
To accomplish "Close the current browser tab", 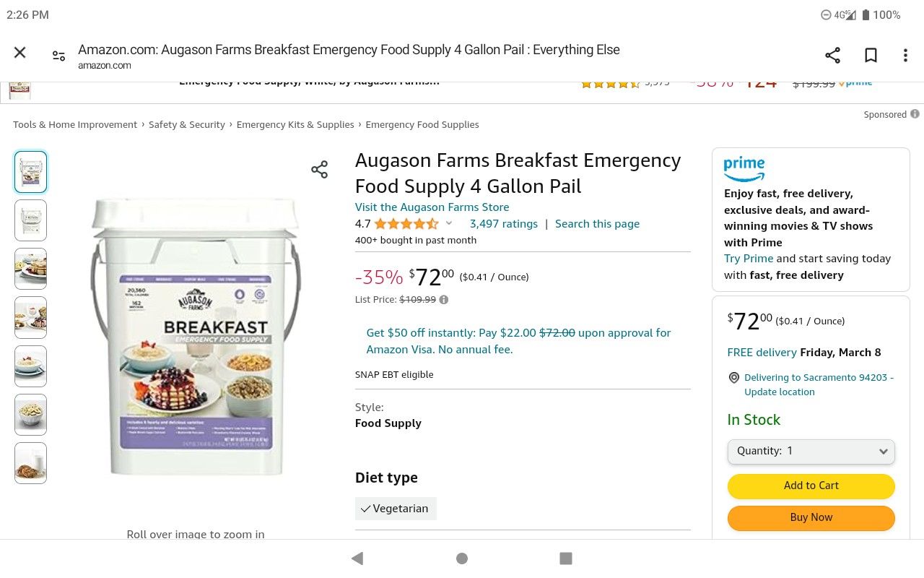I will point(19,52).
